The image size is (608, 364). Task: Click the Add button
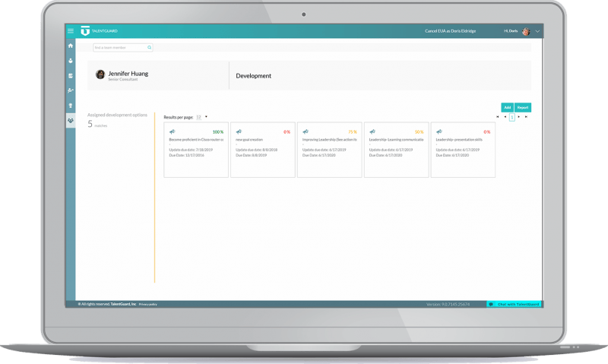pos(507,107)
